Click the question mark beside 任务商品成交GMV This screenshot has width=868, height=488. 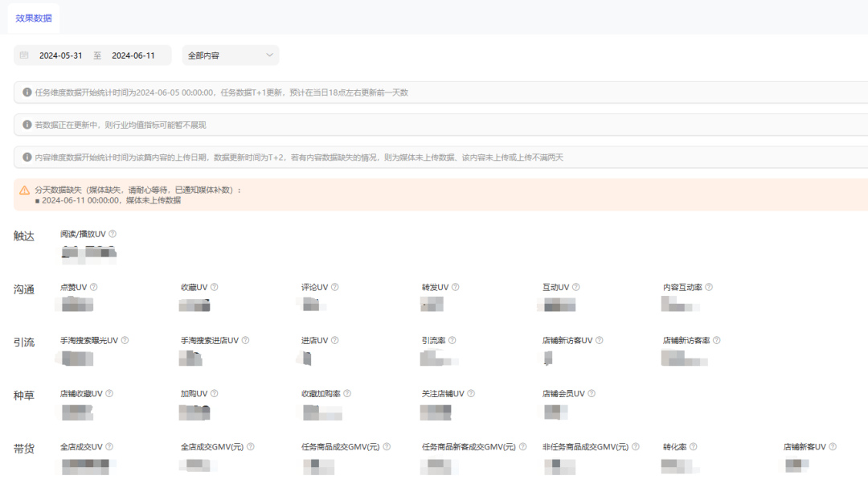386,446
